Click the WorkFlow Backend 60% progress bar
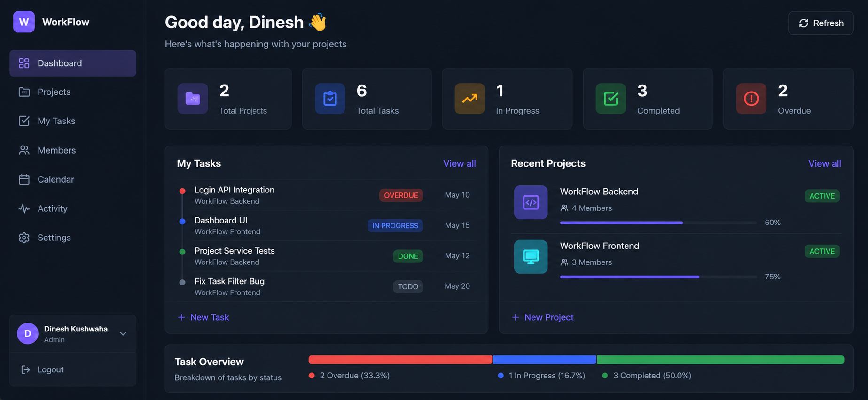The width and height of the screenshot is (868, 400). pos(658,223)
